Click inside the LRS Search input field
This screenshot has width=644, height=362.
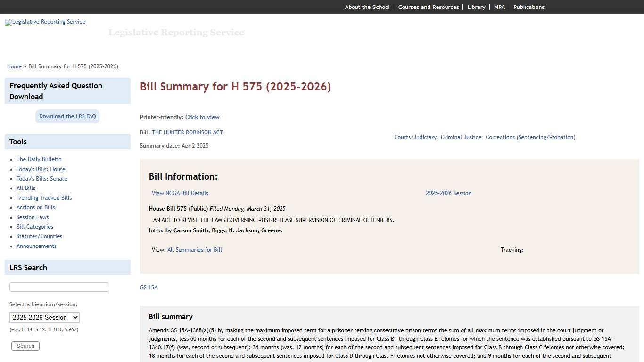59,287
